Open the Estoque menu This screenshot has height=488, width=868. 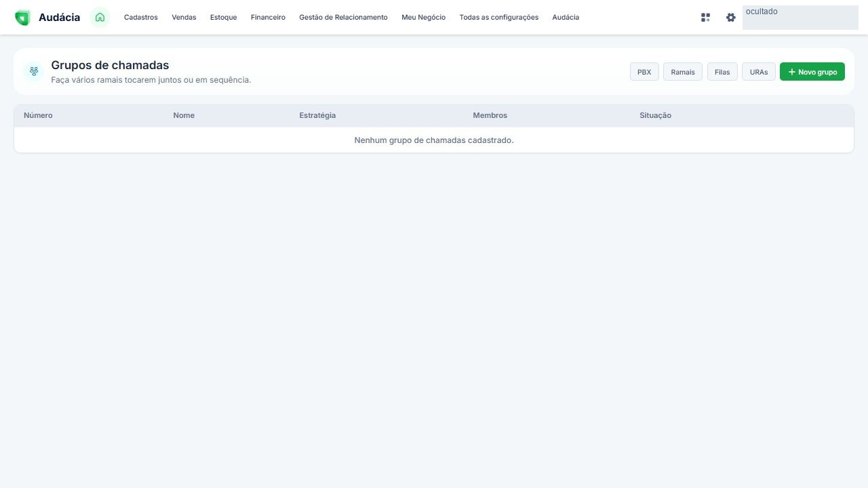click(x=224, y=18)
